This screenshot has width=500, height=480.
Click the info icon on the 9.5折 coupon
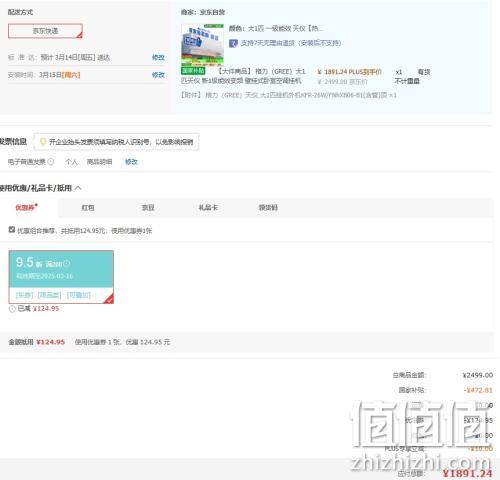[x=66, y=264]
